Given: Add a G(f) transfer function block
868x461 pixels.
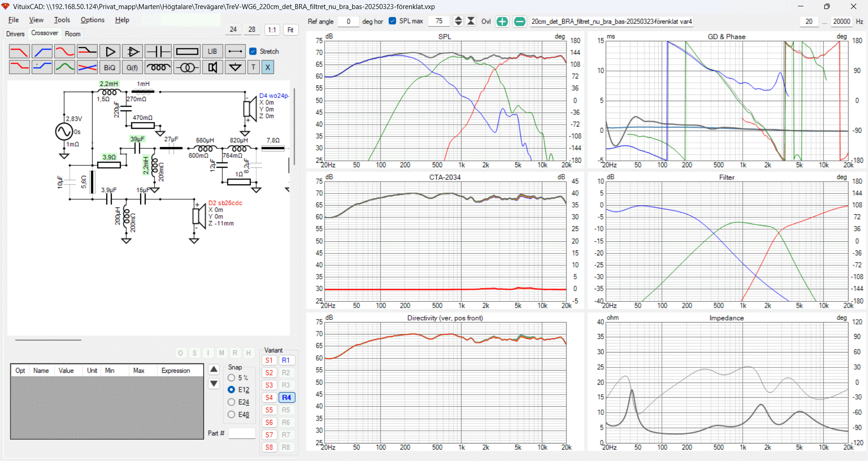Looking at the screenshot, I should (132, 67).
